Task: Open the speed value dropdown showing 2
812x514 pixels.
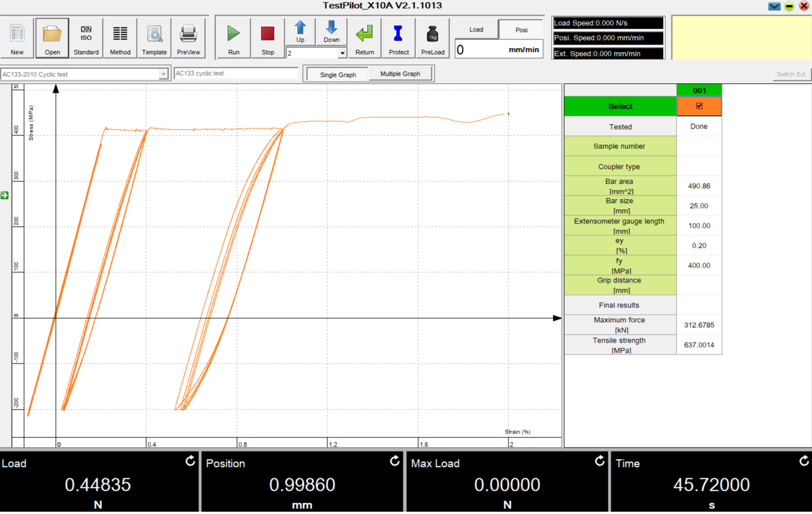Action: pyautogui.click(x=342, y=53)
